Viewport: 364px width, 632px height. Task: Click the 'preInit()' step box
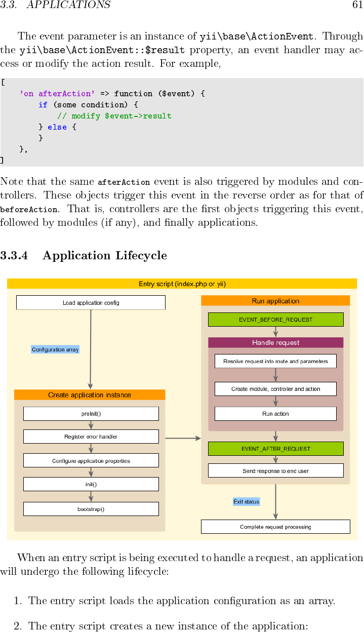click(91, 414)
